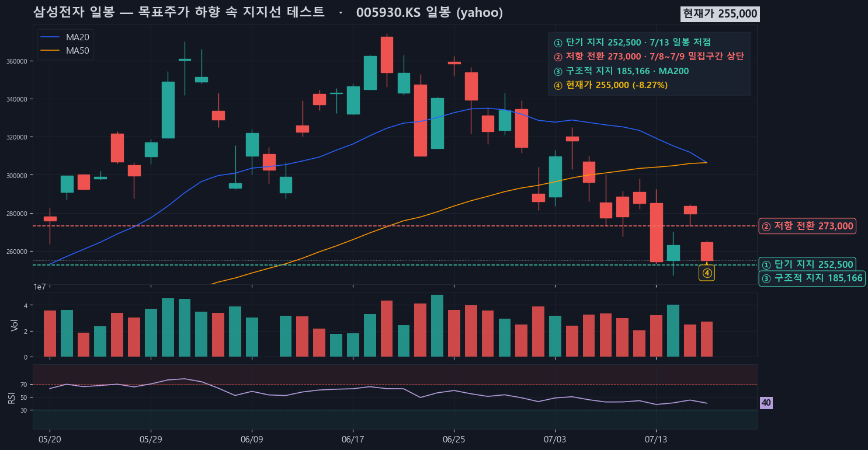The height and width of the screenshot is (450, 868).
Task: Click the 05/29 date label
Action: click(x=151, y=438)
